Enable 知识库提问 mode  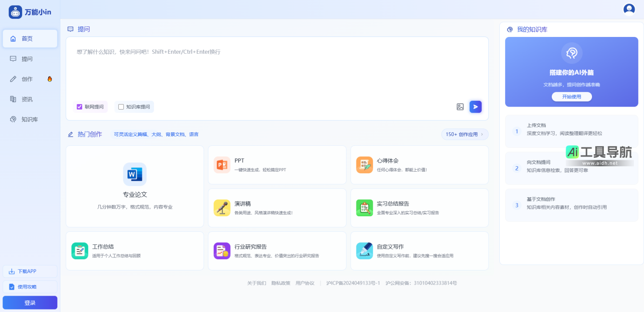pyautogui.click(x=121, y=107)
